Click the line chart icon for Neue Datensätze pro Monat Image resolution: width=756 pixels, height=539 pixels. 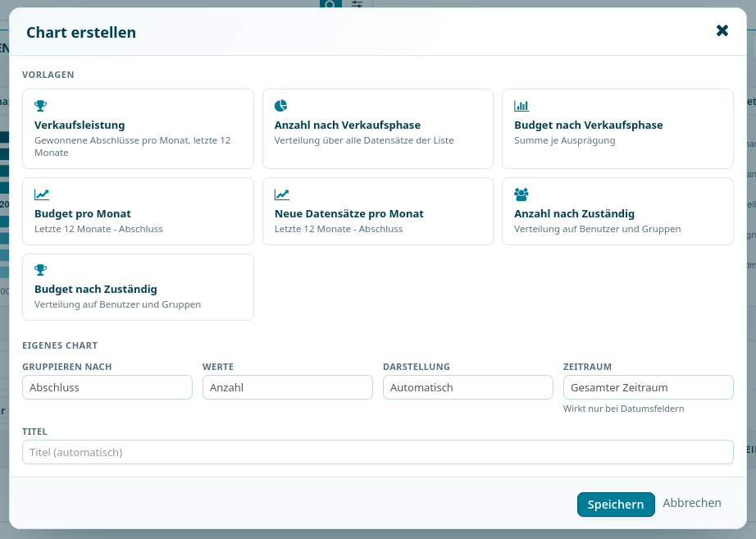pos(281,194)
